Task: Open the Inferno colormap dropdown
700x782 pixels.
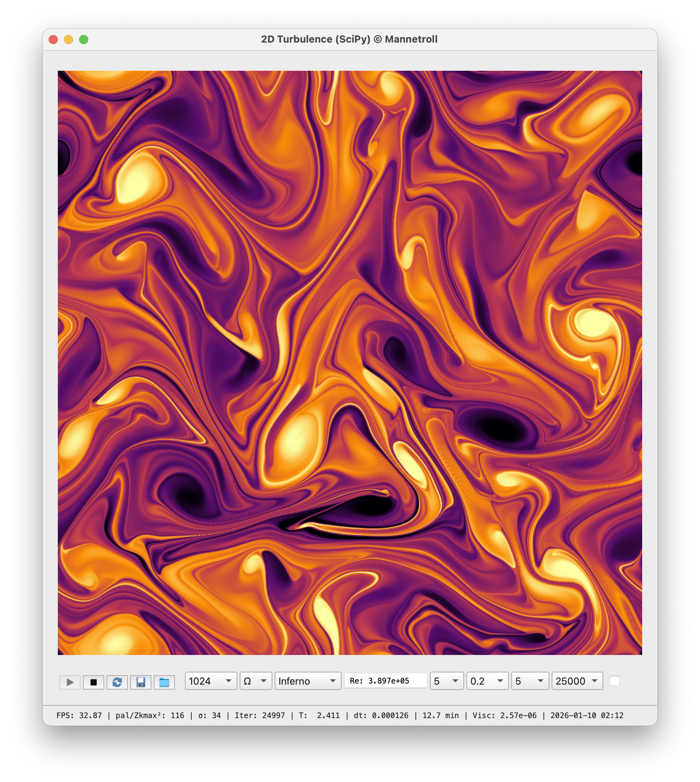Action: [x=308, y=681]
